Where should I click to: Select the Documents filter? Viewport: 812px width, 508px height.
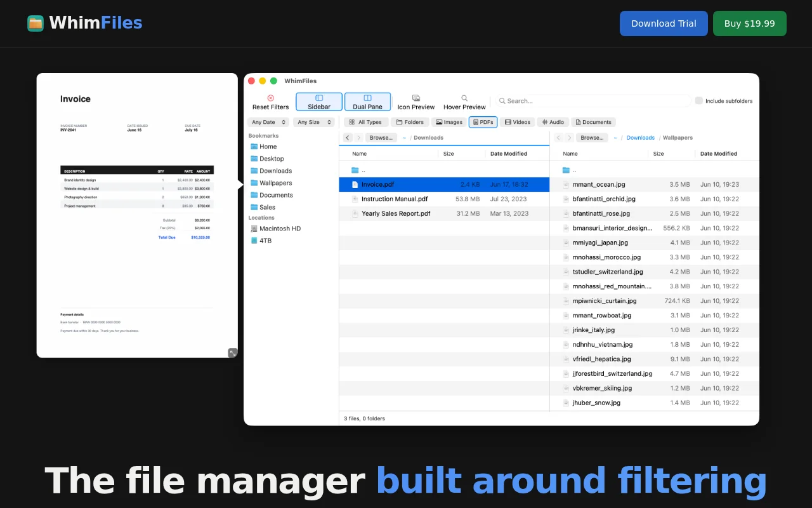click(x=593, y=122)
